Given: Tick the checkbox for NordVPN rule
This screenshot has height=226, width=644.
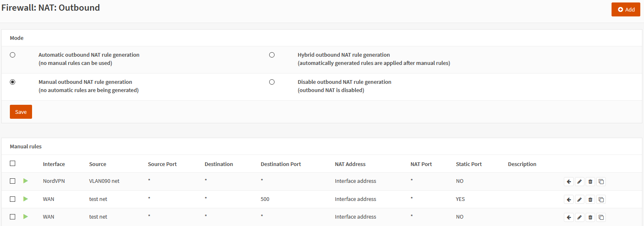Looking at the screenshot, I should coord(13,181).
